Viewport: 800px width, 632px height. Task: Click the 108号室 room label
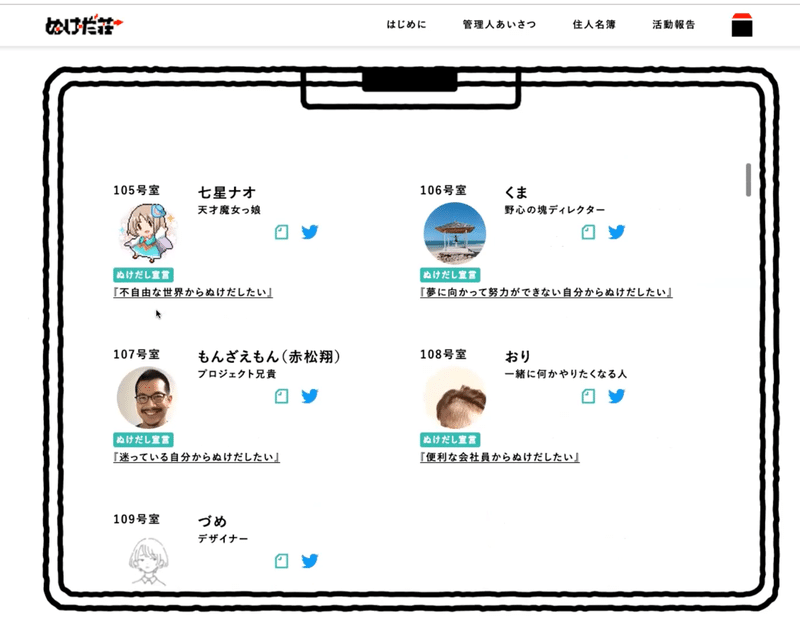coord(443,355)
